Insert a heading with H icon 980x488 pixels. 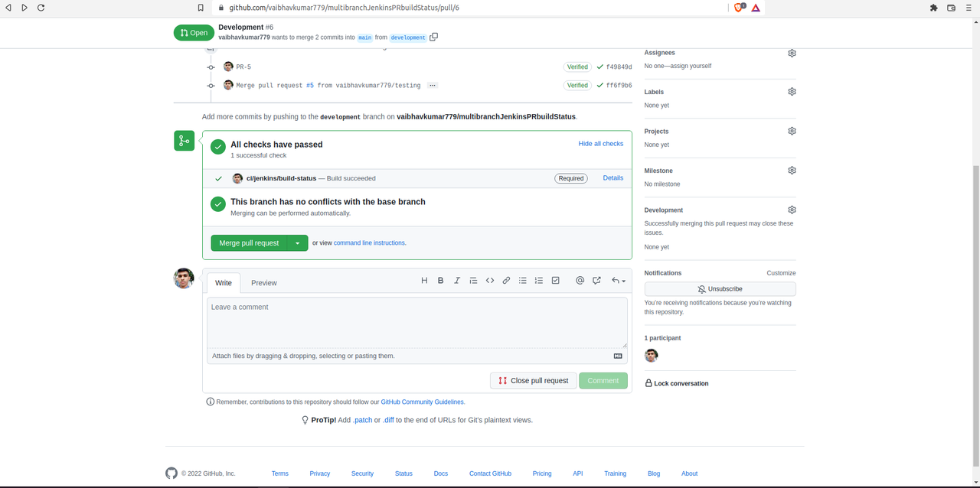[424, 281]
